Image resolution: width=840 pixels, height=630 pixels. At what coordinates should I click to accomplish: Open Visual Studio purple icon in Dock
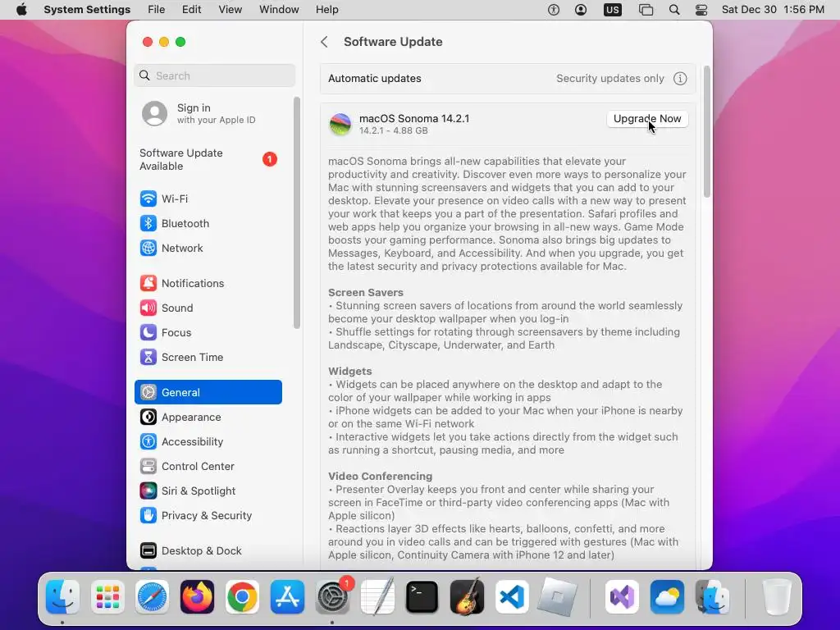tap(622, 597)
